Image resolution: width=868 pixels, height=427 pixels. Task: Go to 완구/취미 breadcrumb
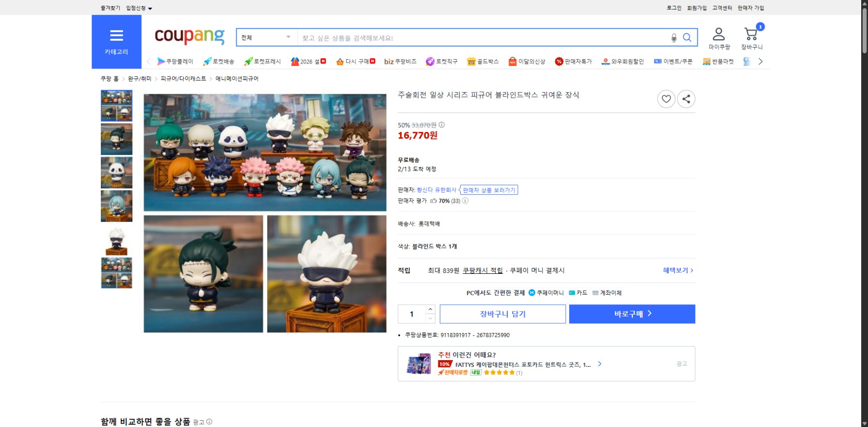(x=140, y=79)
